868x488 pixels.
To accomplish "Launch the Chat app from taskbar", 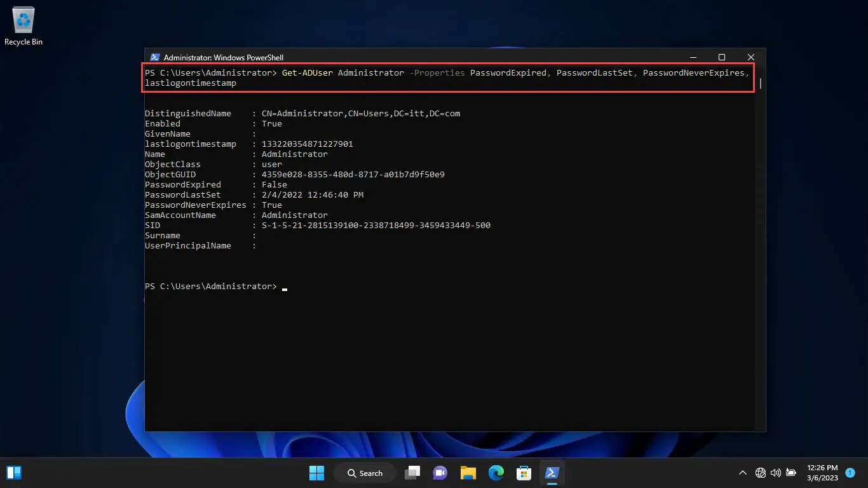I will pos(440,473).
